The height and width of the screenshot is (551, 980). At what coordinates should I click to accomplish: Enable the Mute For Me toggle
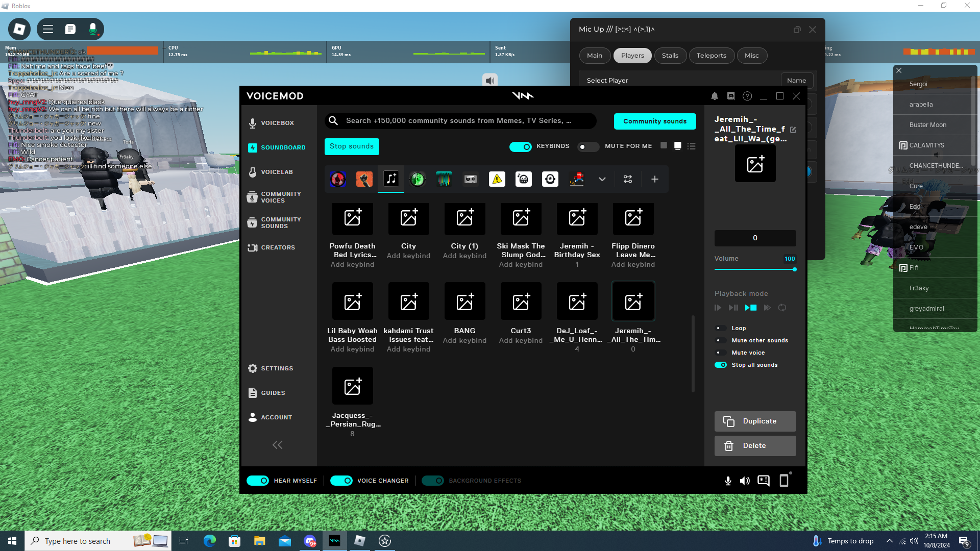(x=588, y=146)
